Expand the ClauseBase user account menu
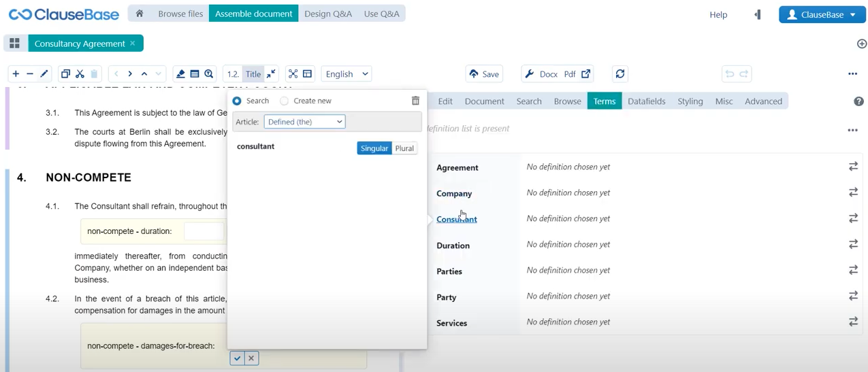The width and height of the screenshot is (868, 372). click(x=822, y=14)
